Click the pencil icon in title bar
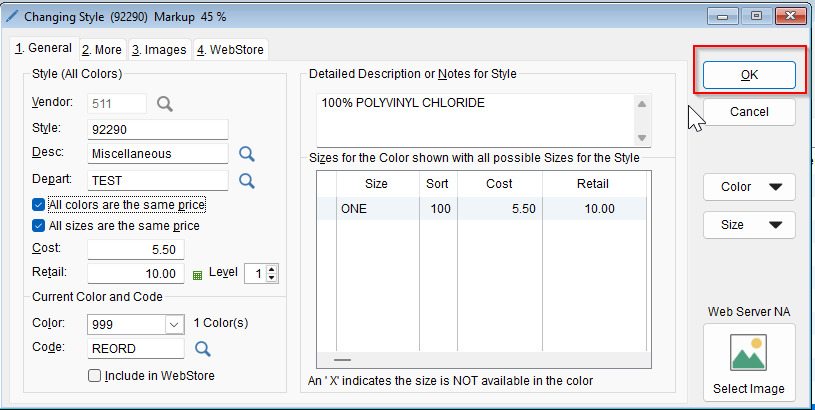This screenshot has height=410, width=815. coord(11,17)
